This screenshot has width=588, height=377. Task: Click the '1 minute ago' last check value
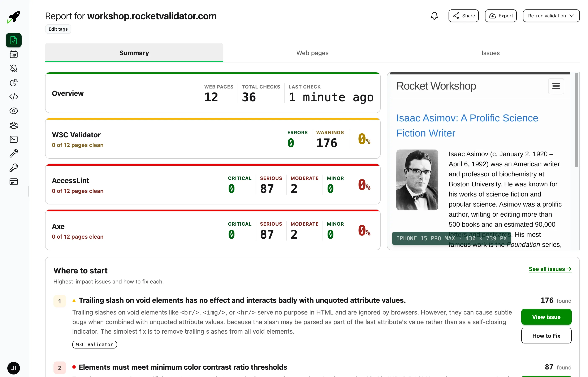(x=331, y=97)
